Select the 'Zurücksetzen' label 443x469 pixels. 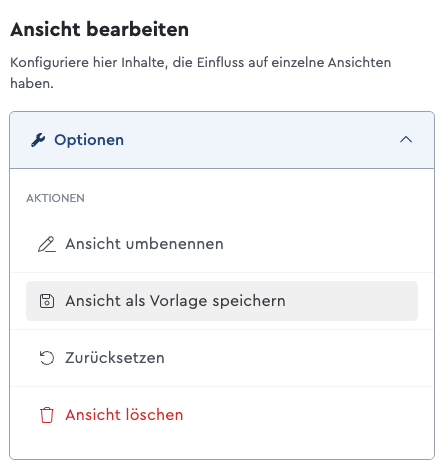115,358
